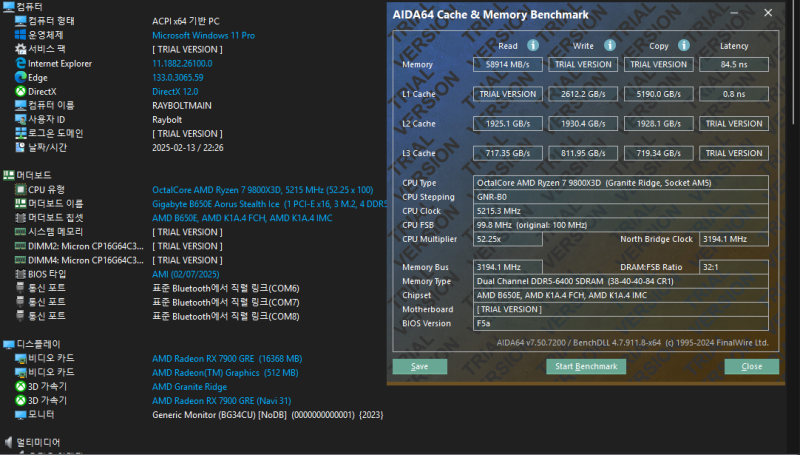Select the date 2025-02-13 / 22:26 value
The image size is (800, 455).
coord(188,147)
